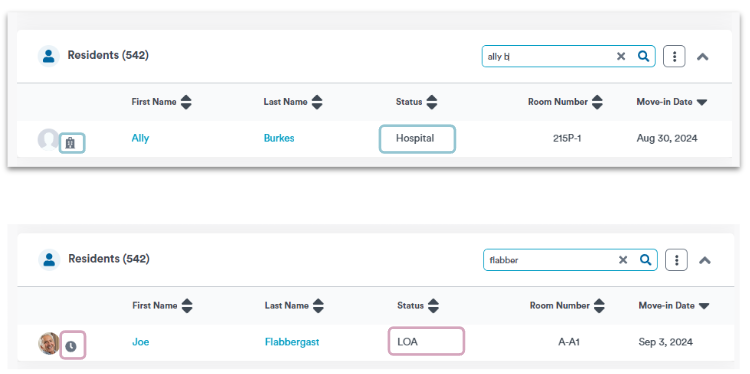This screenshot has height=374, width=750.
Task: Clear the 'ally b' search with the X icon
Action: coord(621,56)
